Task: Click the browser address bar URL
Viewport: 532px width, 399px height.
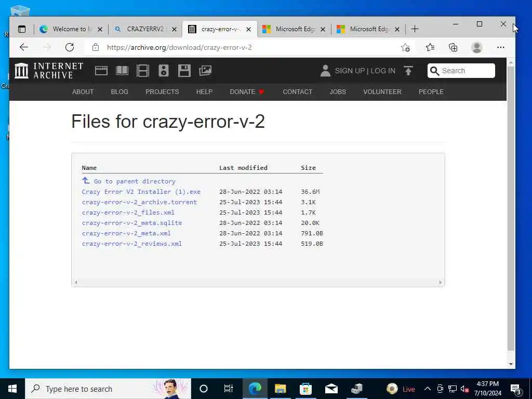Action: click(179, 47)
